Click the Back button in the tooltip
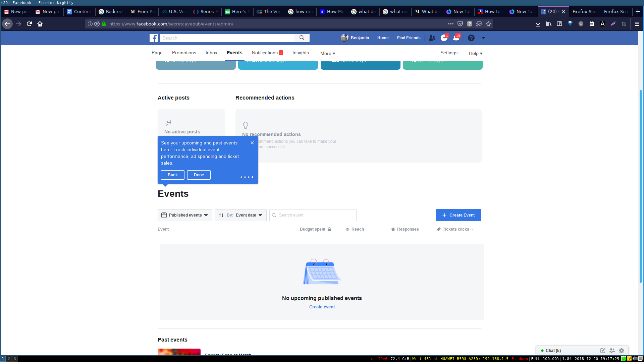Screen dimensions: 644x362 point(173,175)
